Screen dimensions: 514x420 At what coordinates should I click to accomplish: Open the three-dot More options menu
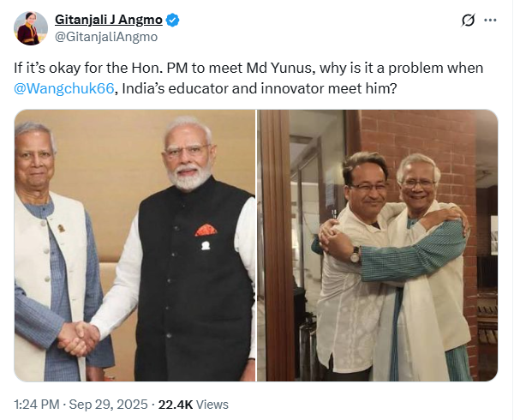490,21
